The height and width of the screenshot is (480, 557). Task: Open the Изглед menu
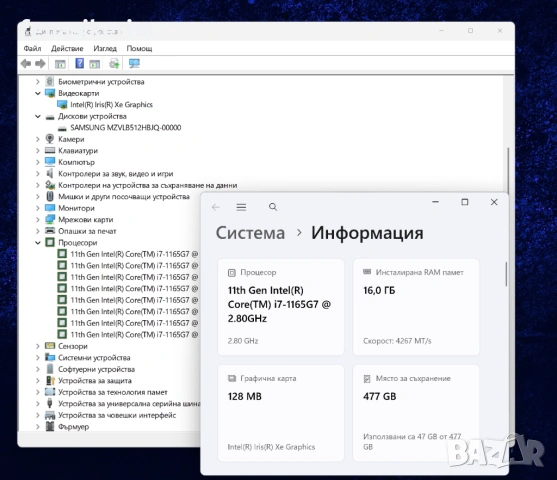[x=105, y=48]
